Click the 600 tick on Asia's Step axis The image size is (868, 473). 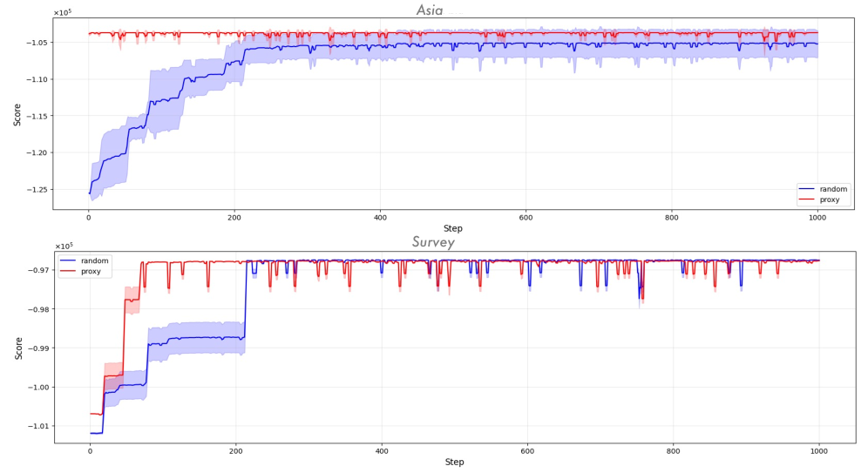526,218
